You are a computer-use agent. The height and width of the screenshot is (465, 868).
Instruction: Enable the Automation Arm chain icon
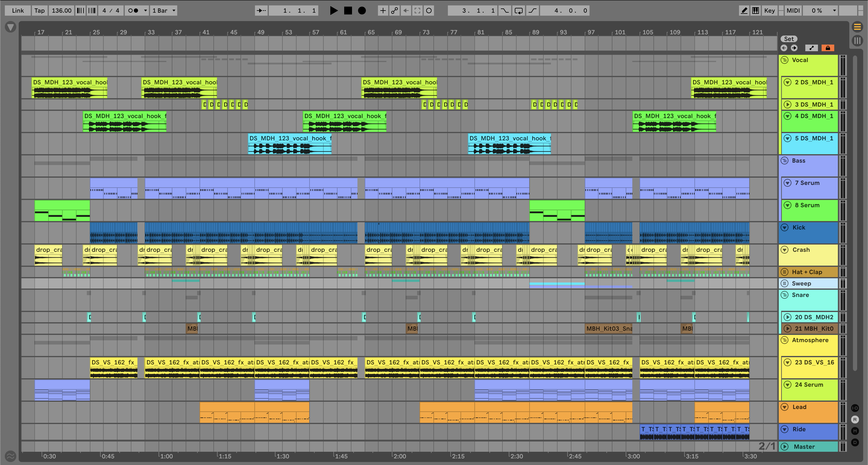[x=394, y=11]
